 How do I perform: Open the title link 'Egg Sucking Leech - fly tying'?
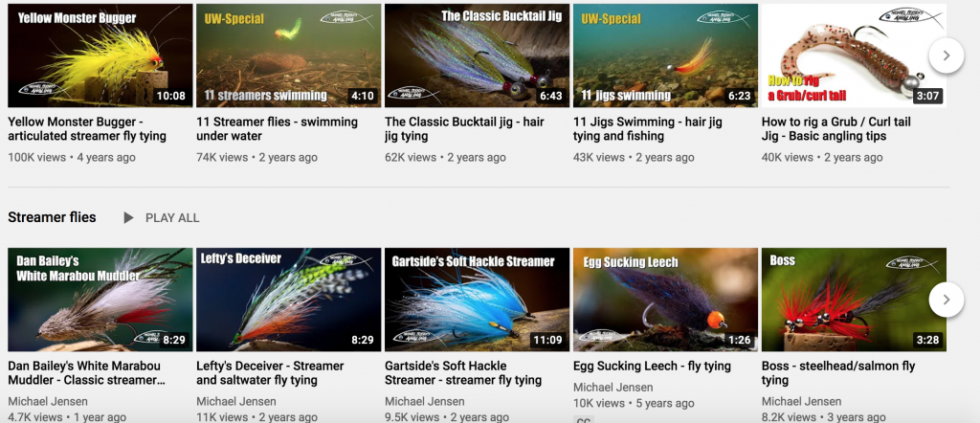[x=652, y=367]
